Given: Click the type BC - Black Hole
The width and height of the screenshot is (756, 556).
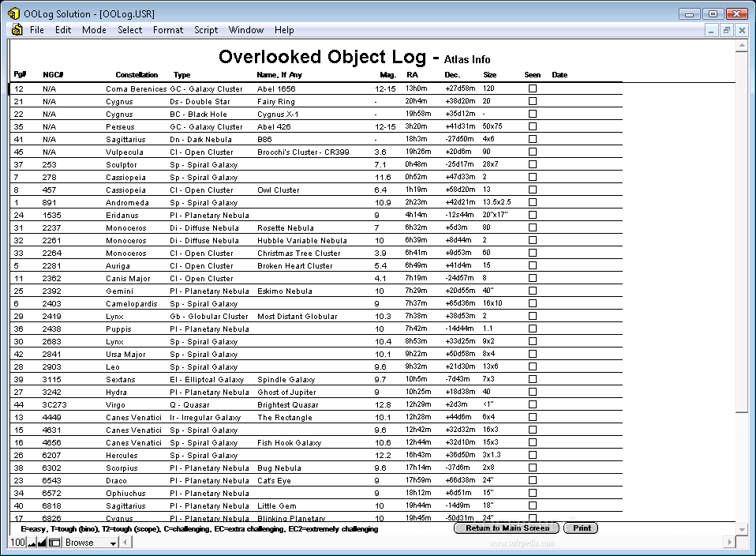Looking at the screenshot, I should pyautogui.click(x=198, y=114).
